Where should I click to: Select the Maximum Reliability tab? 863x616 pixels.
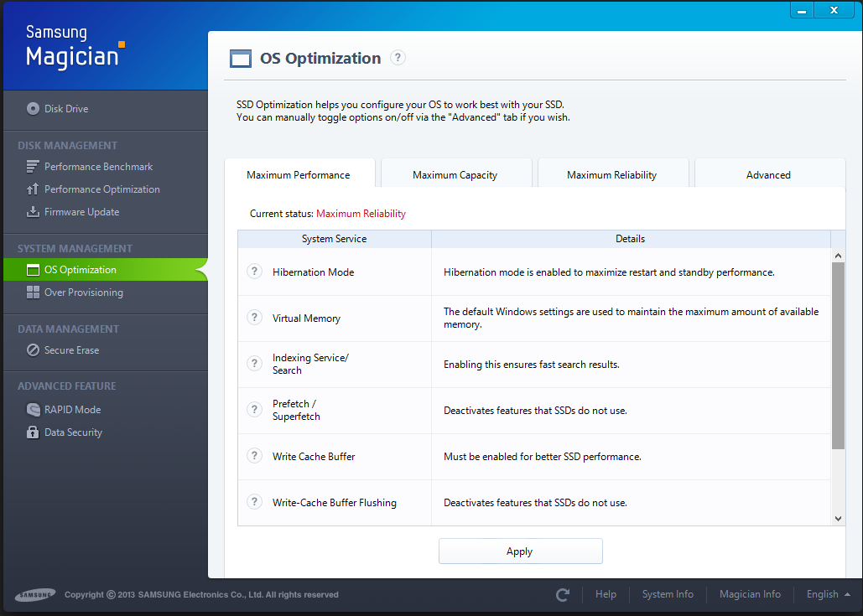pos(611,175)
